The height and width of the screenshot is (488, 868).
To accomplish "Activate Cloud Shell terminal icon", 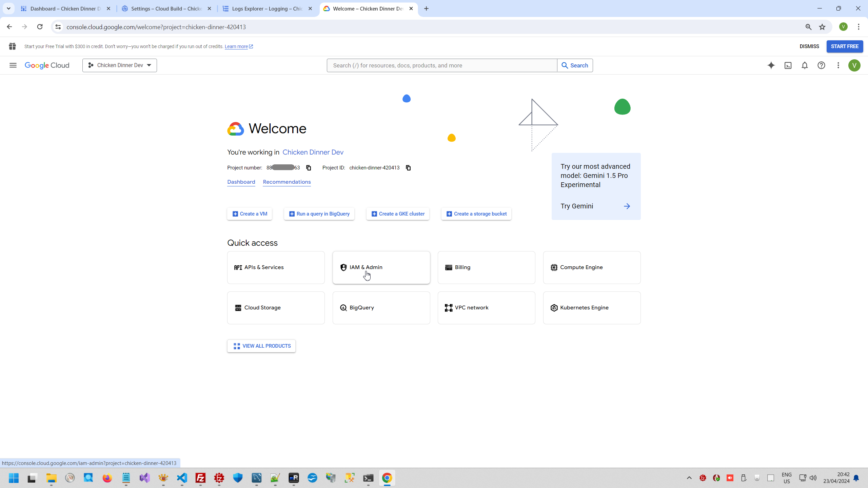I will (788, 65).
